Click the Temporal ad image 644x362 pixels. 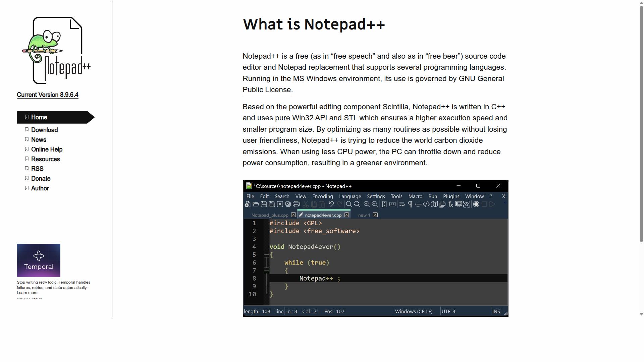(x=39, y=260)
